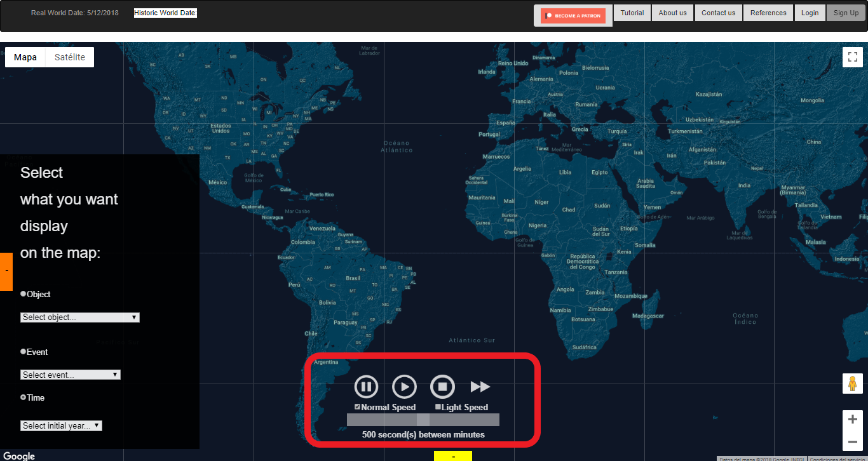Click the México map label
The image size is (868, 461).
point(218,182)
